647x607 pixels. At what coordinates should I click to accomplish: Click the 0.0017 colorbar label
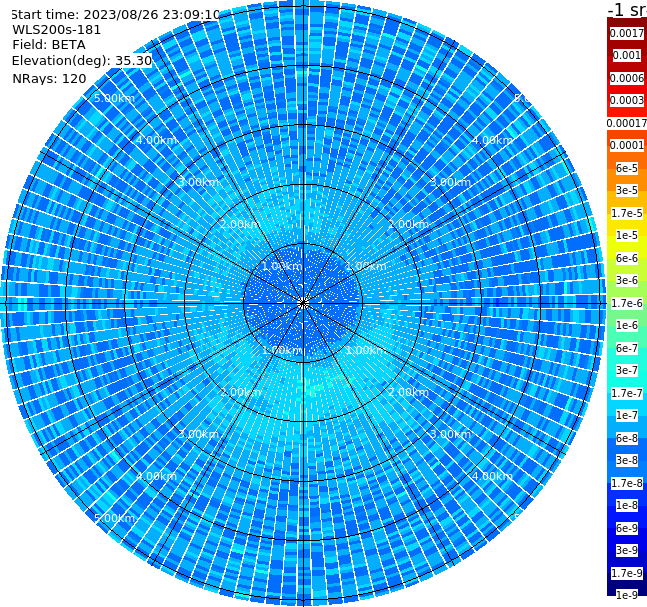click(x=627, y=33)
